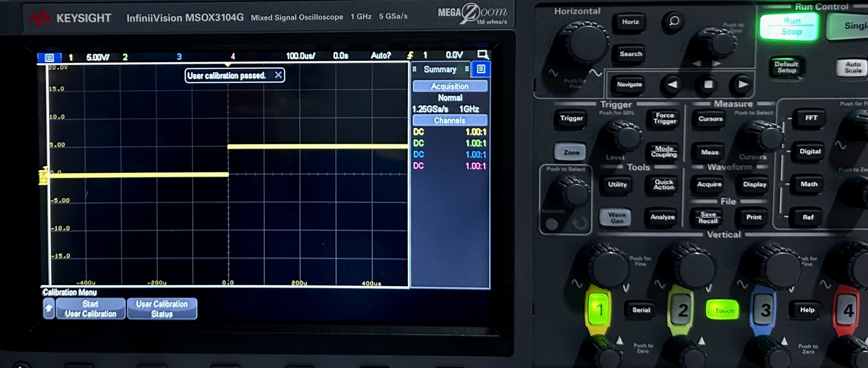This screenshot has height=368, width=868.
Task: Select green channel 2 DC coupling row
Action: pos(450,143)
